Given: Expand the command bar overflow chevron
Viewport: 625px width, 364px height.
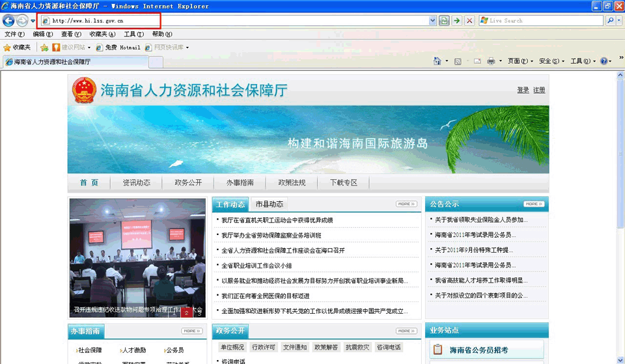Looking at the screenshot, I should coord(621,58).
